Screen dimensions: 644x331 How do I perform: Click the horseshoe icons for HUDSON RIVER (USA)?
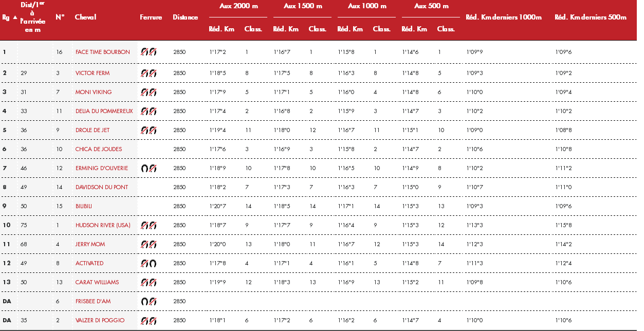coord(149,225)
